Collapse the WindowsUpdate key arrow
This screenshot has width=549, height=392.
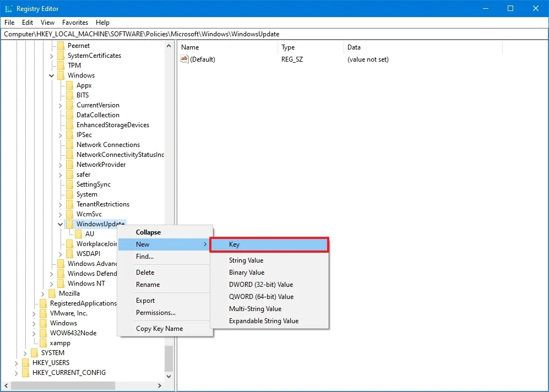(60, 224)
